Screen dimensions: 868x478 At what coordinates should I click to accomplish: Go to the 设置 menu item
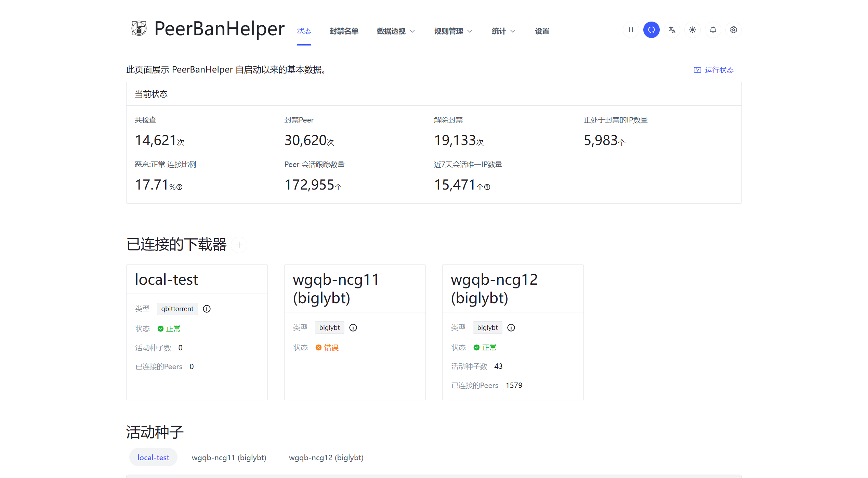[x=542, y=31]
